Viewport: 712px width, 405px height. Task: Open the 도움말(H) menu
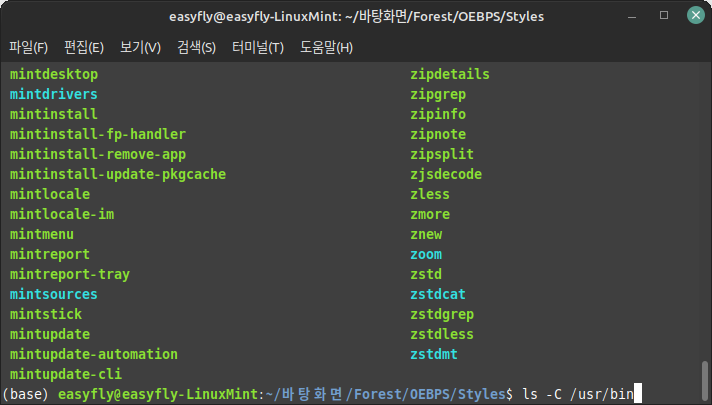tap(326, 47)
